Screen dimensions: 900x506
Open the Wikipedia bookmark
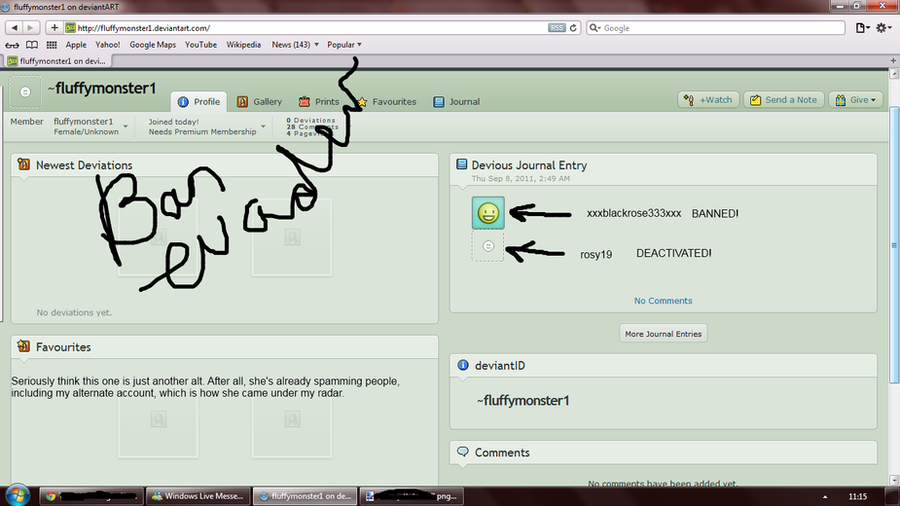pyautogui.click(x=243, y=45)
